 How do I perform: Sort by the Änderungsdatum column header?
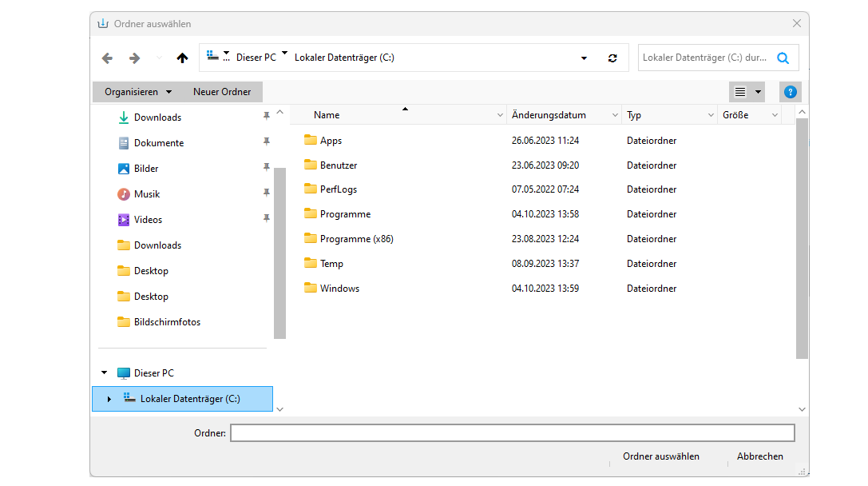click(x=549, y=115)
